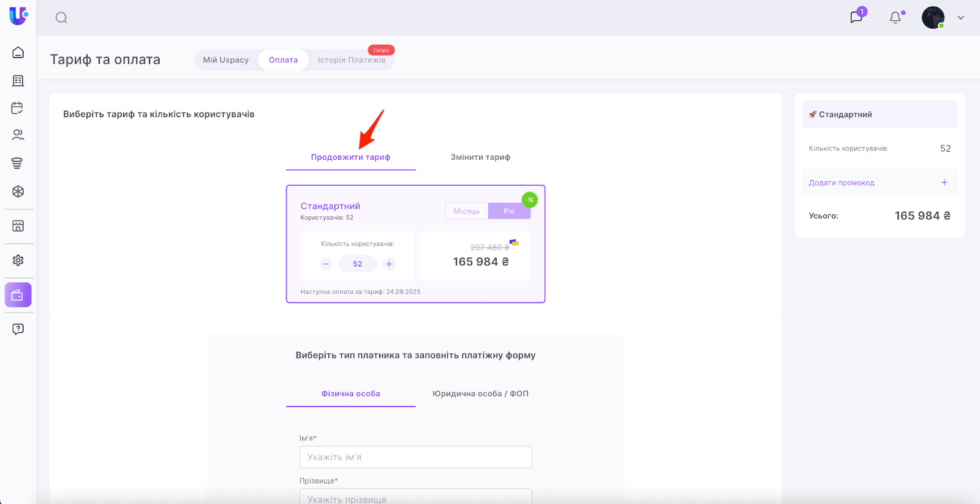Open settings gear in sidebar

click(x=18, y=260)
